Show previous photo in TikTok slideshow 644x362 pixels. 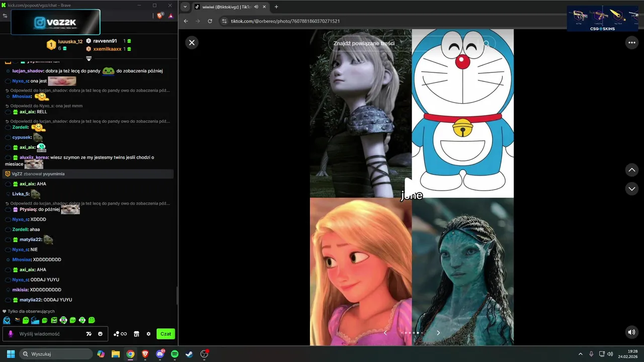(x=385, y=333)
